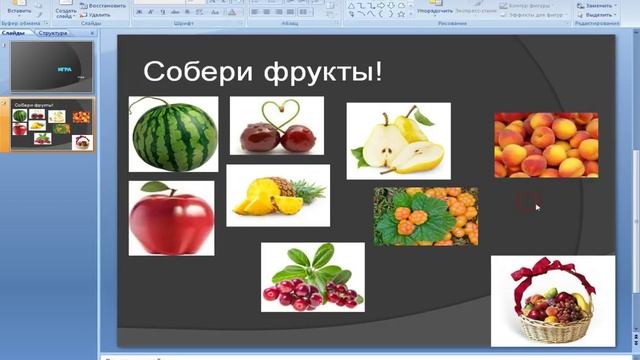Select the freeform line shape
The image size is (640, 360).
pos(371,14)
